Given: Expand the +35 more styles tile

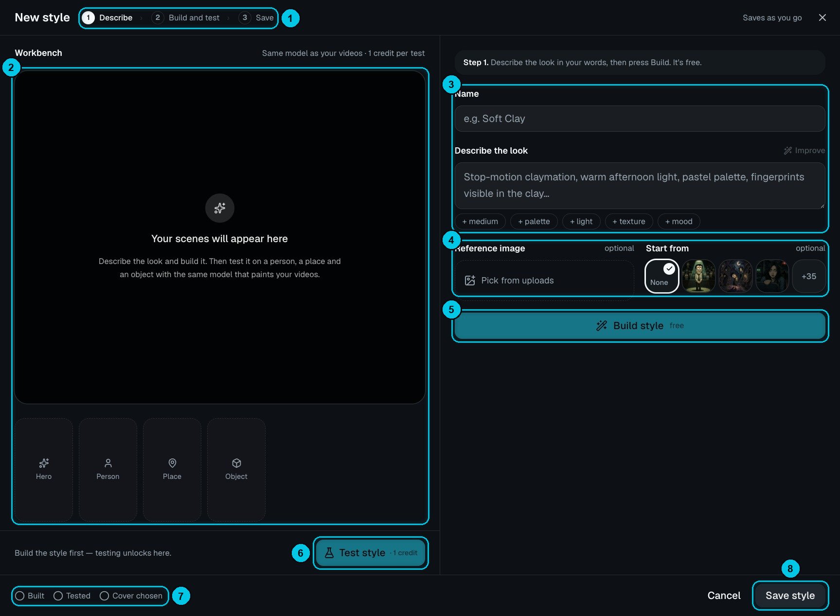Looking at the screenshot, I should pos(809,276).
